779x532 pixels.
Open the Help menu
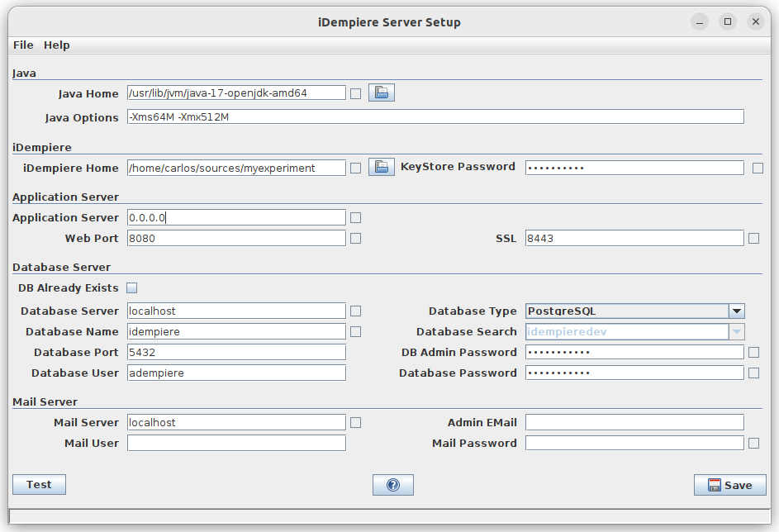tap(57, 45)
